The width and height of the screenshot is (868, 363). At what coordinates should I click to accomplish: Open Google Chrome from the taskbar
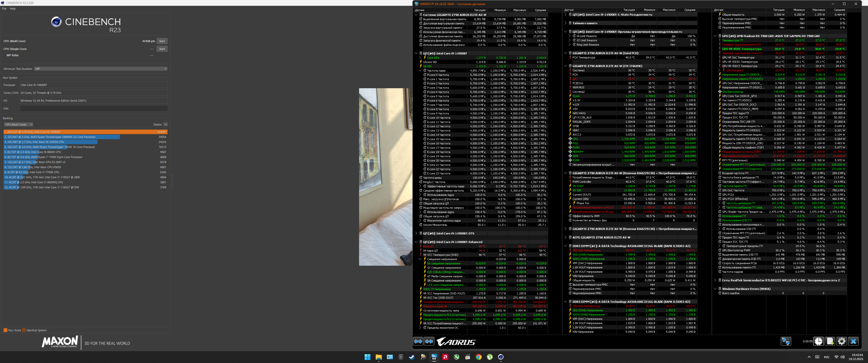pos(478,357)
